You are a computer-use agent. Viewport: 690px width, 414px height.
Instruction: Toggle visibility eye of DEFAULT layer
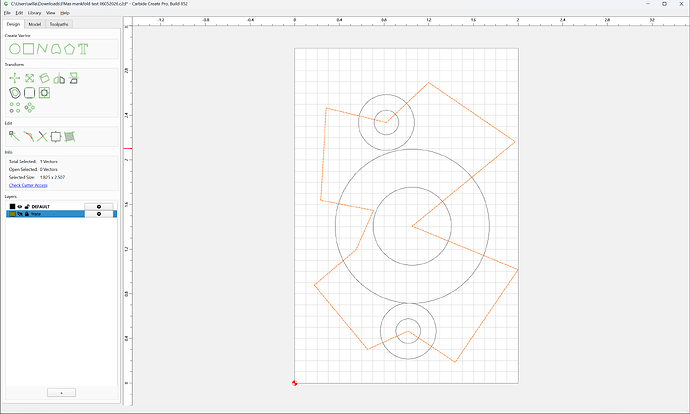[x=20, y=206]
